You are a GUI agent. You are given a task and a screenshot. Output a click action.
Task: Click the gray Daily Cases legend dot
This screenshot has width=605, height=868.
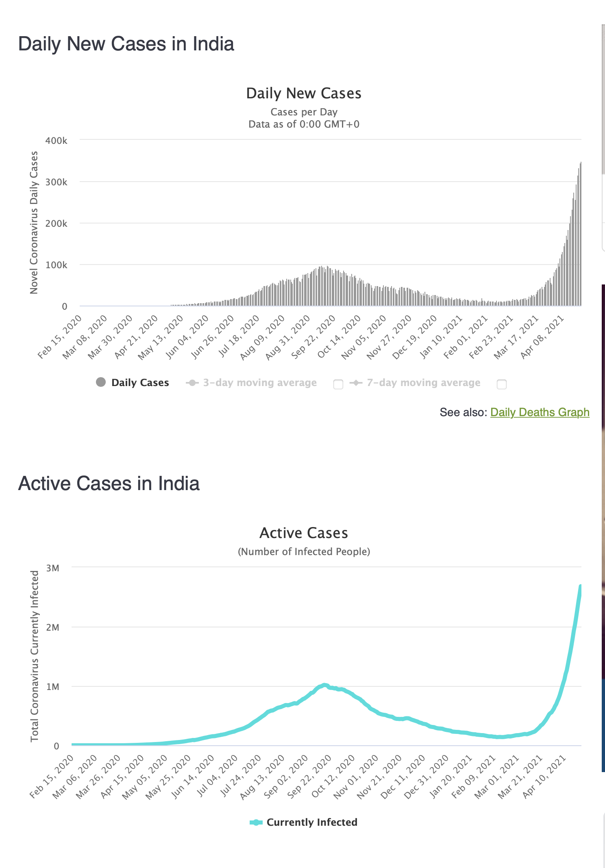[x=101, y=382]
